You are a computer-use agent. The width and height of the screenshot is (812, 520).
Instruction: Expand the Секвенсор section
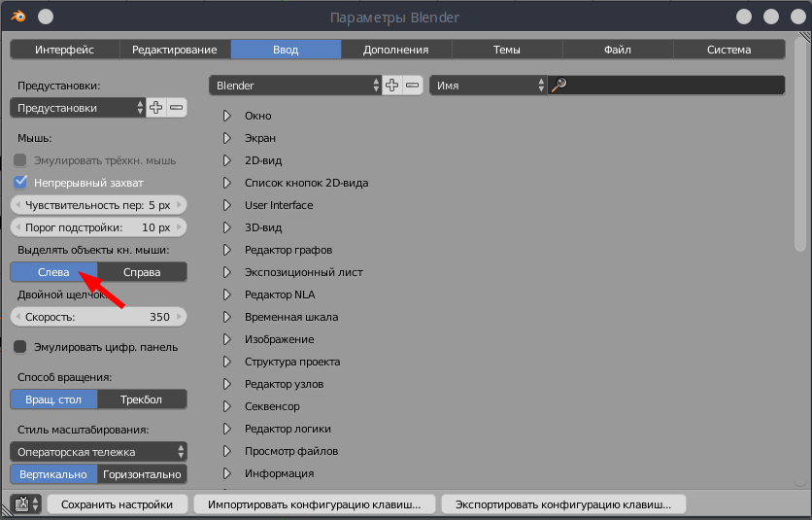[227, 406]
